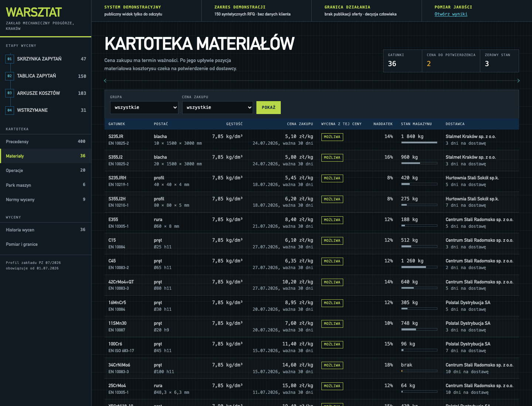Open Precedensy in the Kartoteka section
The image size is (532, 406).
click(45, 141)
